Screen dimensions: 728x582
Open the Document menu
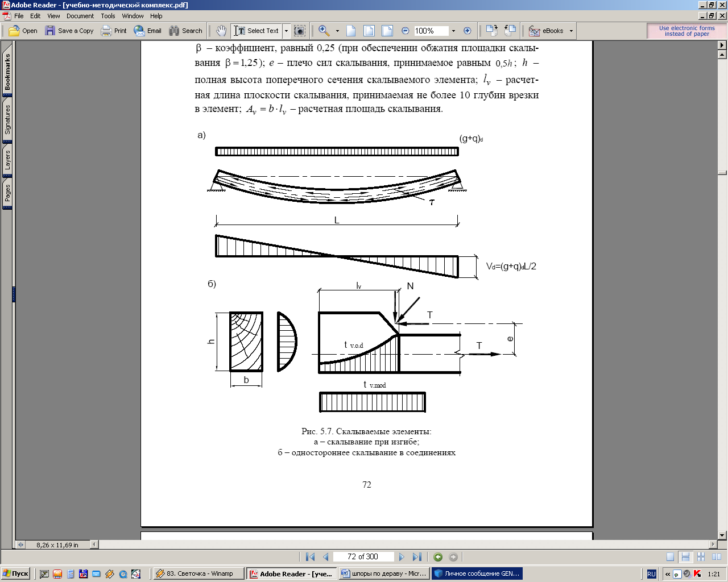click(80, 16)
